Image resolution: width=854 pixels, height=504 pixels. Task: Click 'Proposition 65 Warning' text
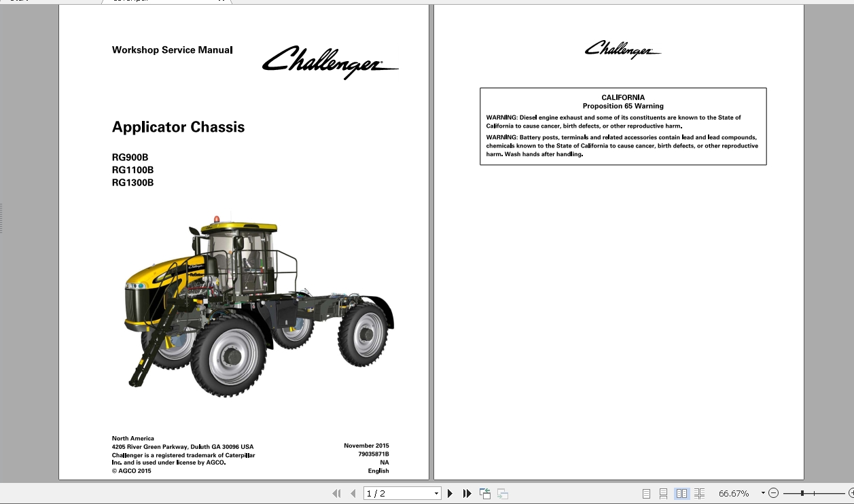coord(623,106)
